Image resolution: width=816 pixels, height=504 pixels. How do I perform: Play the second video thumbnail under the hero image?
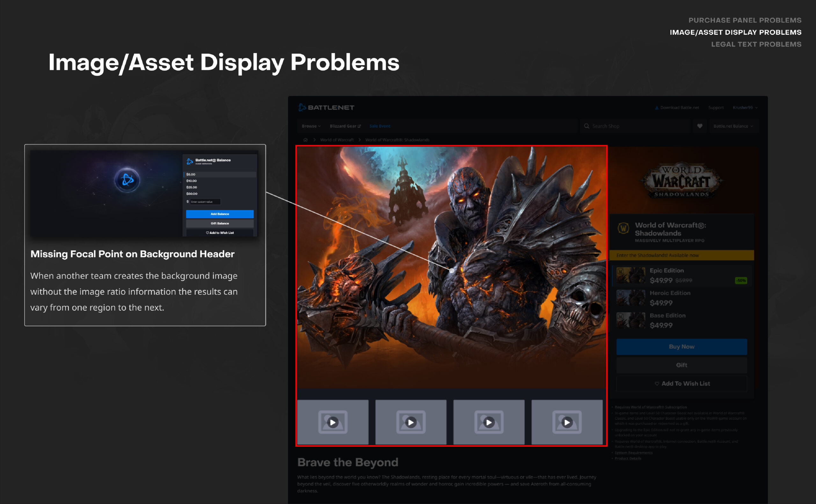(x=411, y=422)
